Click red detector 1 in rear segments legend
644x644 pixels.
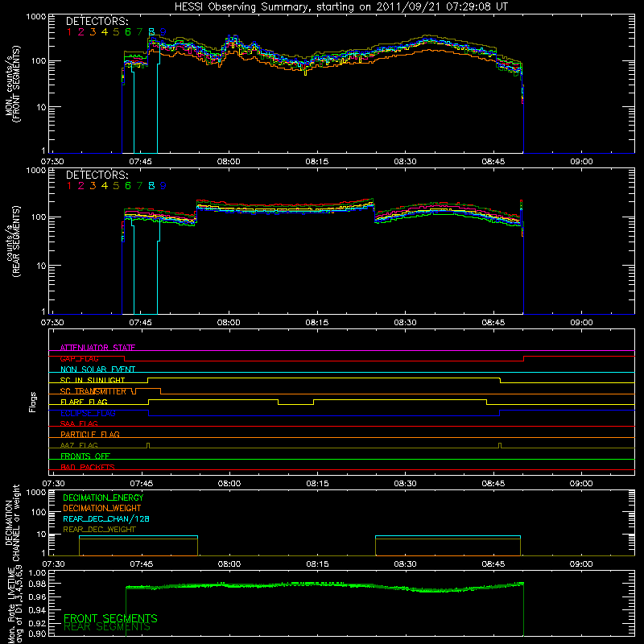tap(69, 186)
